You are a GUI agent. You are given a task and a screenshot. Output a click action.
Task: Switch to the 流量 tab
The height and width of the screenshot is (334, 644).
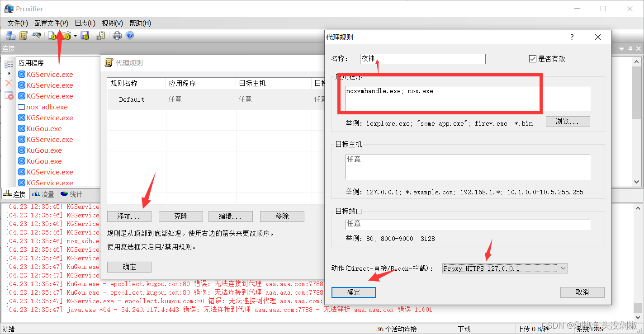[43, 194]
